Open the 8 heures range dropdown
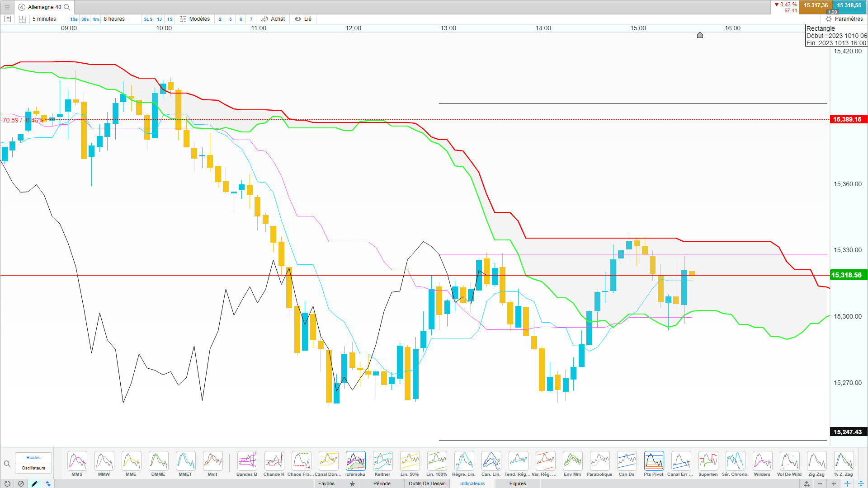Screen dimensions: 868x488 pyautogui.click(x=114, y=19)
